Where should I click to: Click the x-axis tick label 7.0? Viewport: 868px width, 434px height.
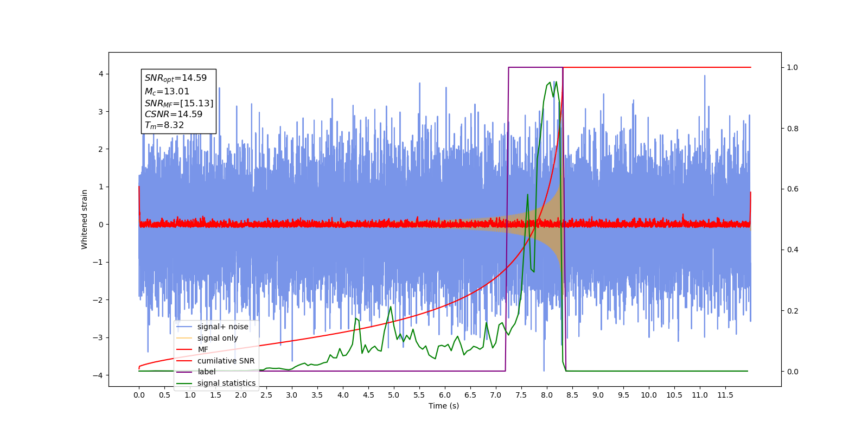(x=496, y=395)
